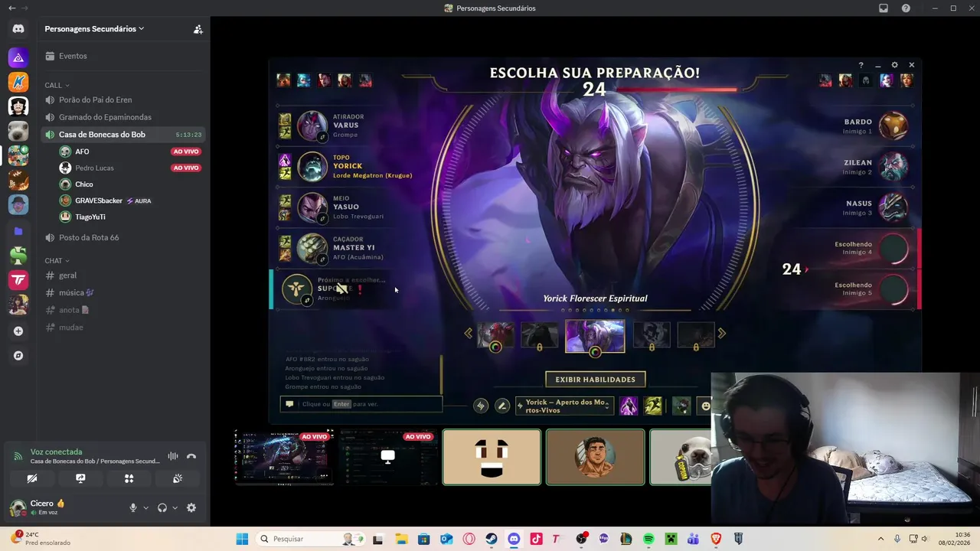Open League client help question mark
The height and width of the screenshot is (551, 980).
(x=861, y=65)
